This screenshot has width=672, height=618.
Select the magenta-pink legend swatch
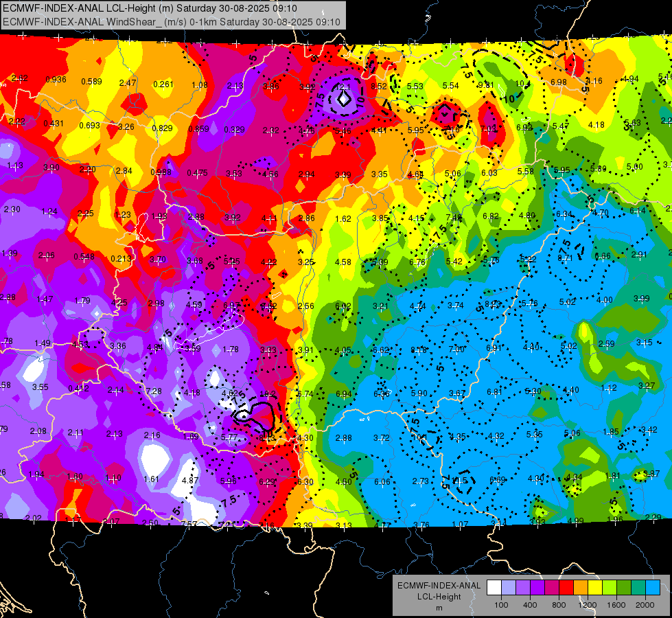552,588
